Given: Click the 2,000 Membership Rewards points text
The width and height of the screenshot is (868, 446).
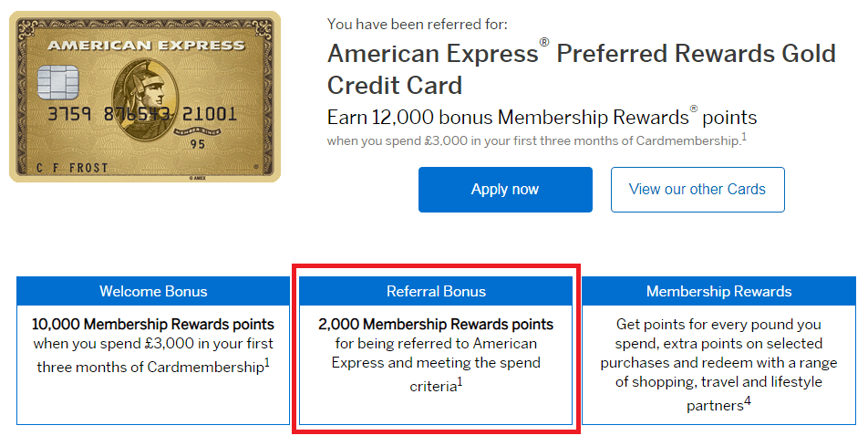Looking at the screenshot, I should [436, 324].
